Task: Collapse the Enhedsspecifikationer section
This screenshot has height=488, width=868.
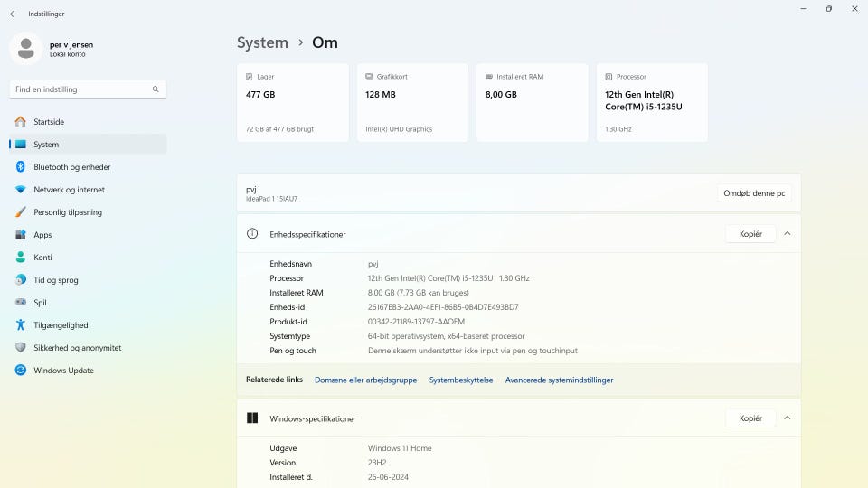Action: 787,234
